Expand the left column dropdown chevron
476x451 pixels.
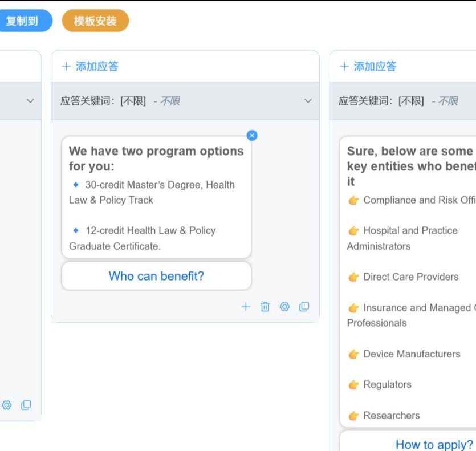point(30,101)
